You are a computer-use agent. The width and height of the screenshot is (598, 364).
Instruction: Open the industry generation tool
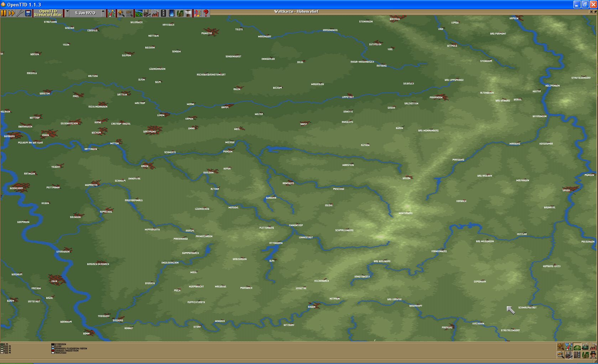155,13
